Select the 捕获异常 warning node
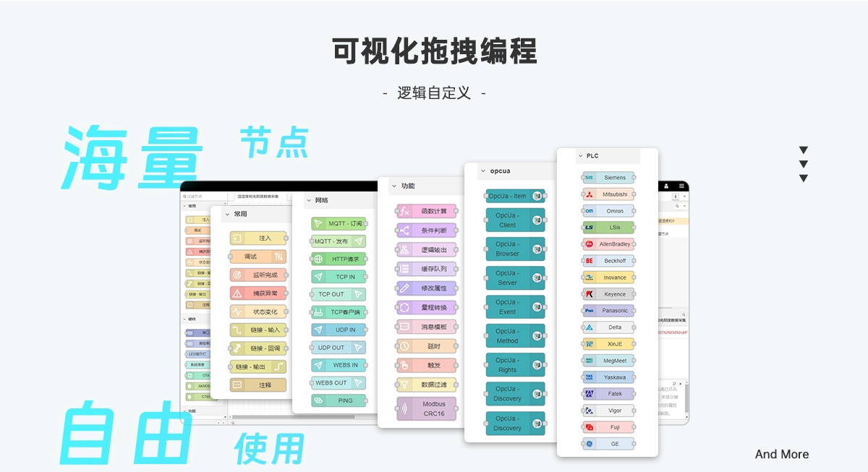The width and height of the screenshot is (868, 472). tap(258, 293)
